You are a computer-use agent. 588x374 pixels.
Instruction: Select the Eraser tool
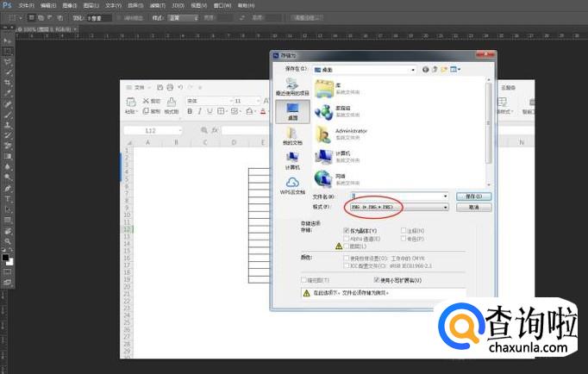coord(8,146)
